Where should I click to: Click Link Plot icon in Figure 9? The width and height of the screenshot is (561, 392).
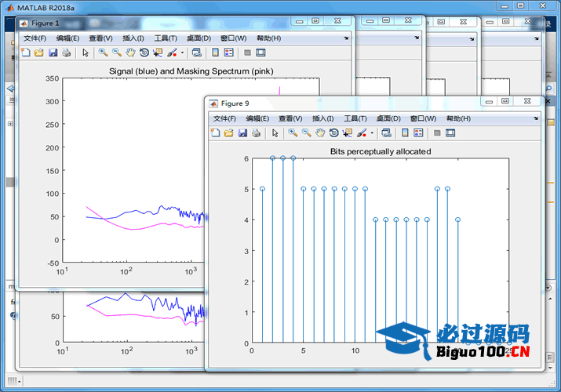tap(386, 133)
